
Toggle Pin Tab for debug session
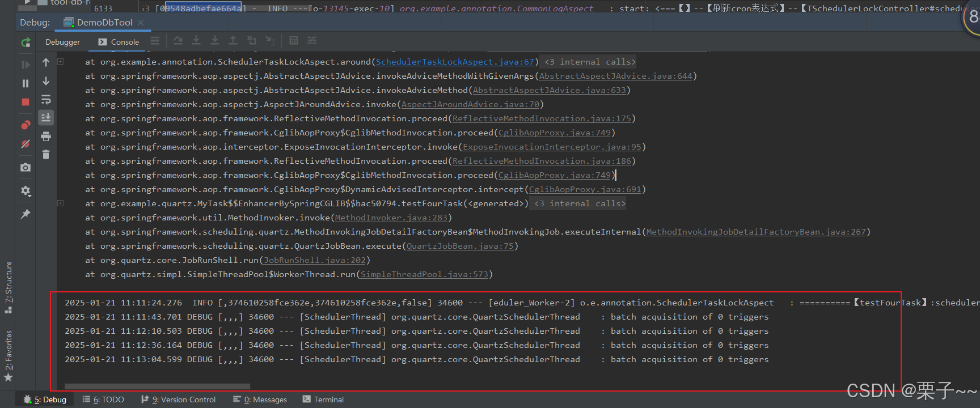click(26, 214)
